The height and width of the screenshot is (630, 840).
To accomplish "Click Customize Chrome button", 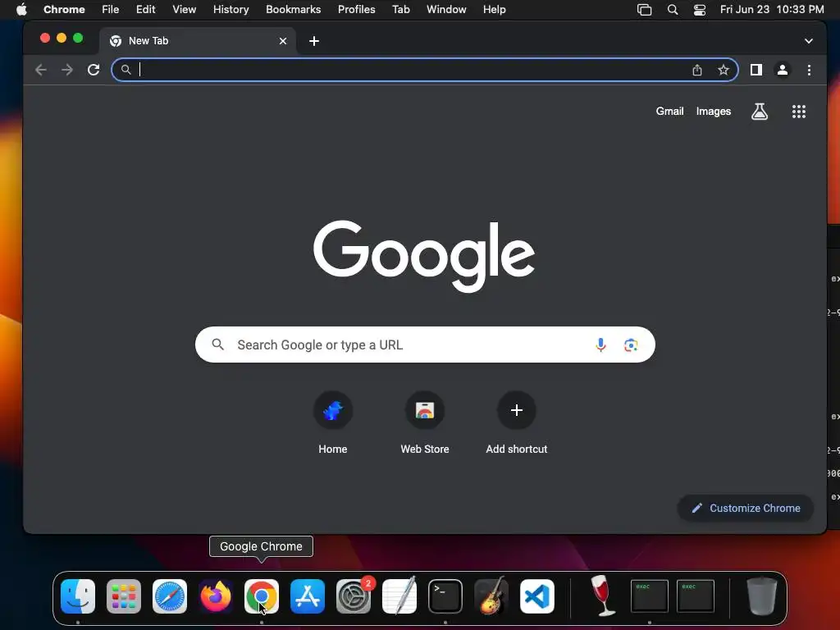I will [746, 508].
